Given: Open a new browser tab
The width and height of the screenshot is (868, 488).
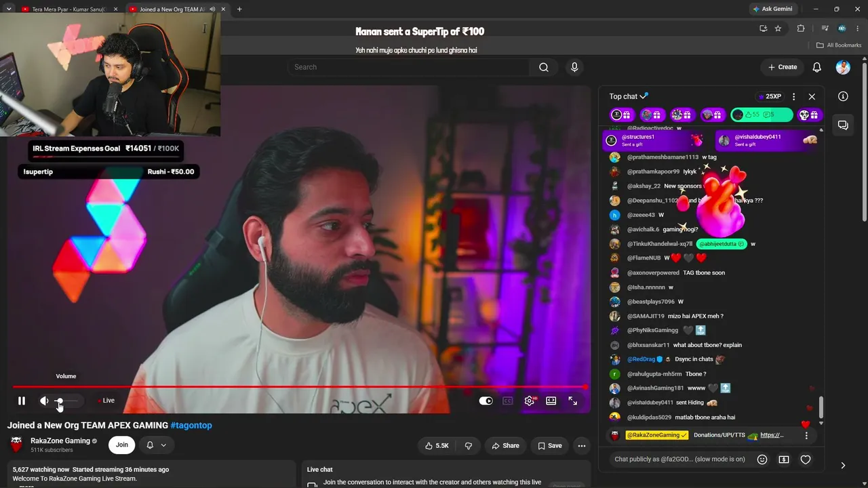Looking at the screenshot, I should (239, 9).
